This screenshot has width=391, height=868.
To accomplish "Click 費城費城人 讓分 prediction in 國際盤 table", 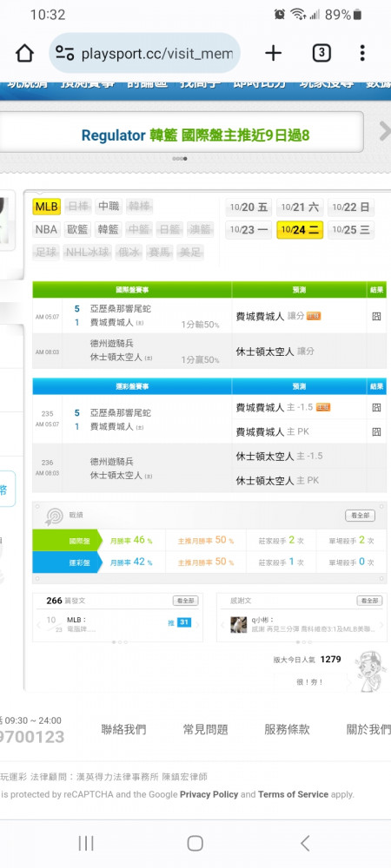I will tap(270, 317).
